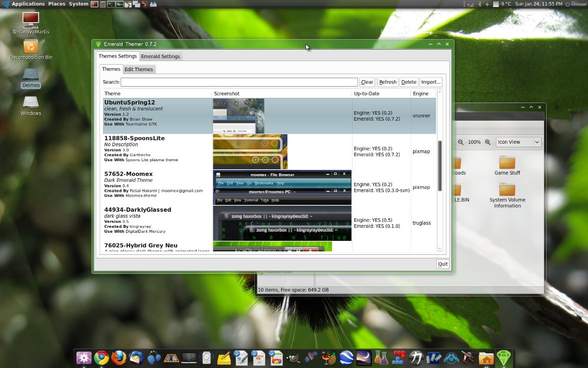Viewport: 588px width, 368px height.
Task: Open the system monitor dock icon
Action: [x=189, y=357]
